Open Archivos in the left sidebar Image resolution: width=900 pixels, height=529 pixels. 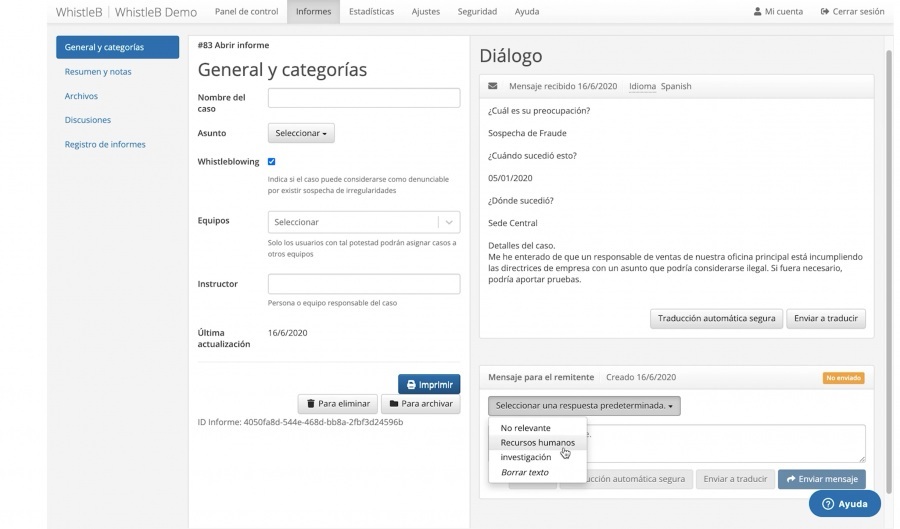click(x=81, y=96)
